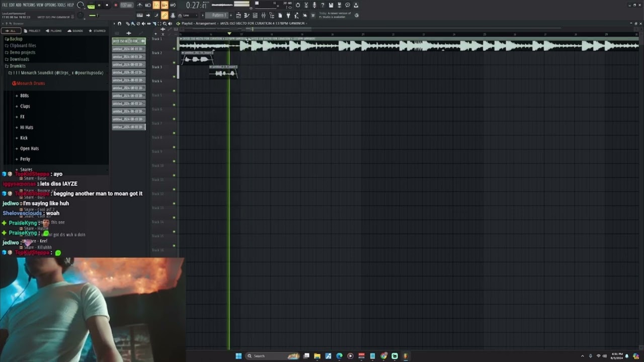Open playlist options menu arrow
This screenshot has width=644, height=362.
click(114, 24)
